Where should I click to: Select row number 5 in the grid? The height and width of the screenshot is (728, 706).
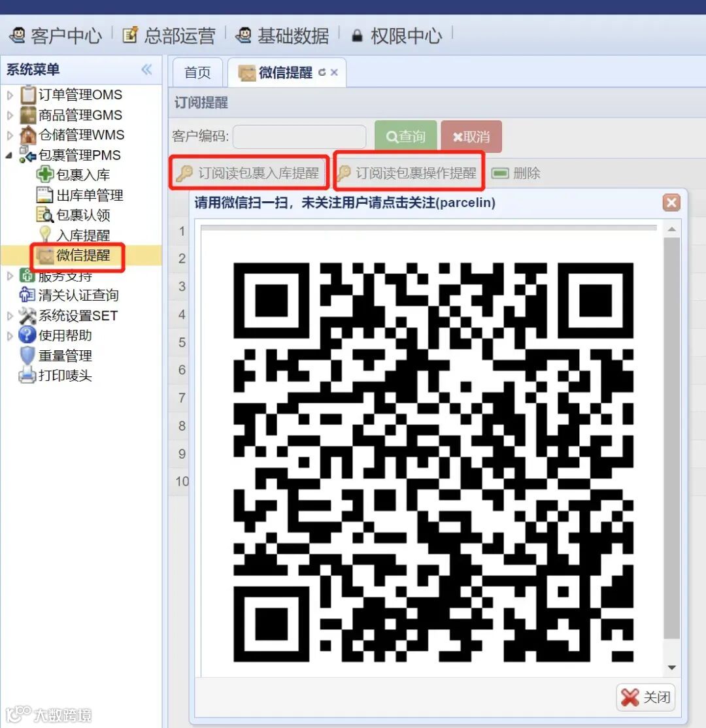tap(182, 342)
